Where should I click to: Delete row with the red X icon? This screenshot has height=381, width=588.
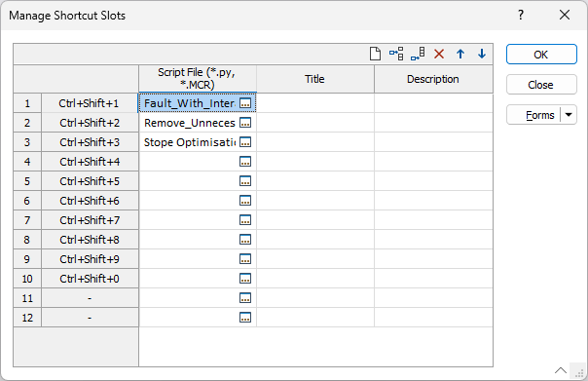[x=439, y=54]
